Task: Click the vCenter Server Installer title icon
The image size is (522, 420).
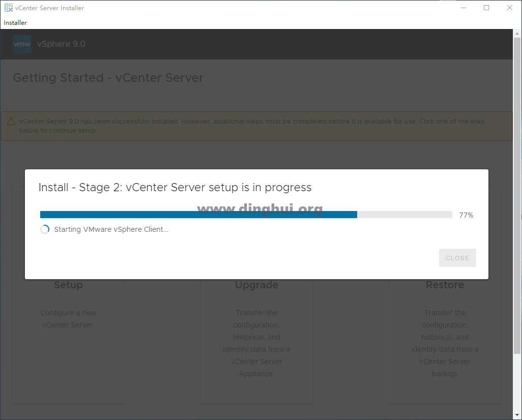Action: pyautogui.click(x=8, y=8)
